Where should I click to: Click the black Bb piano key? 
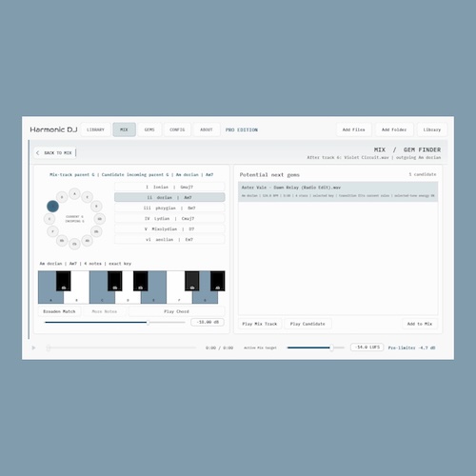click(64, 281)
